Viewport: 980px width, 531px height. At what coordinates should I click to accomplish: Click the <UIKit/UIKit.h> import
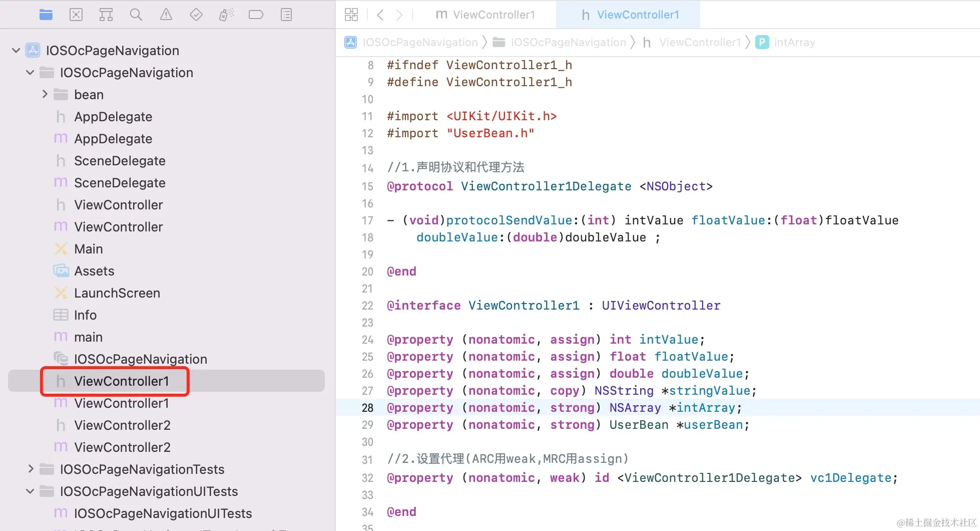(502, 116)
